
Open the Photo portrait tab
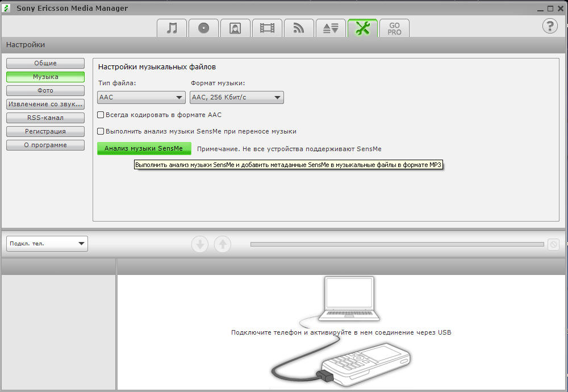coord(235,28)
